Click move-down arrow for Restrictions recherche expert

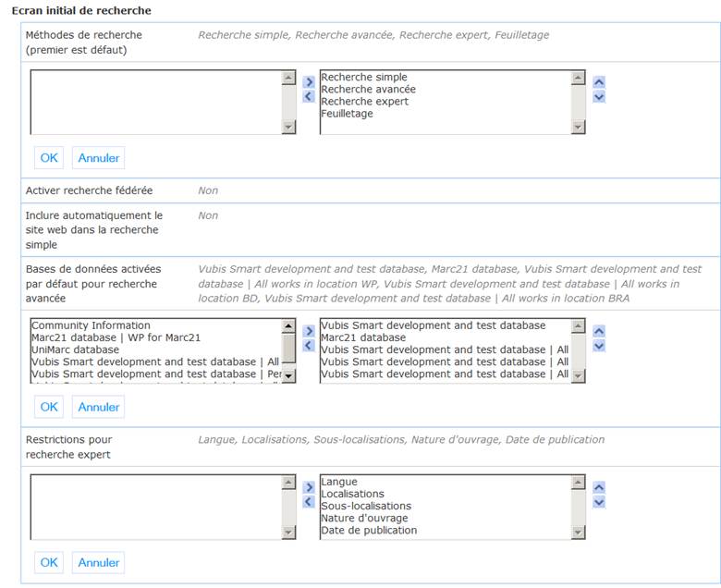(x=599, y=502)
